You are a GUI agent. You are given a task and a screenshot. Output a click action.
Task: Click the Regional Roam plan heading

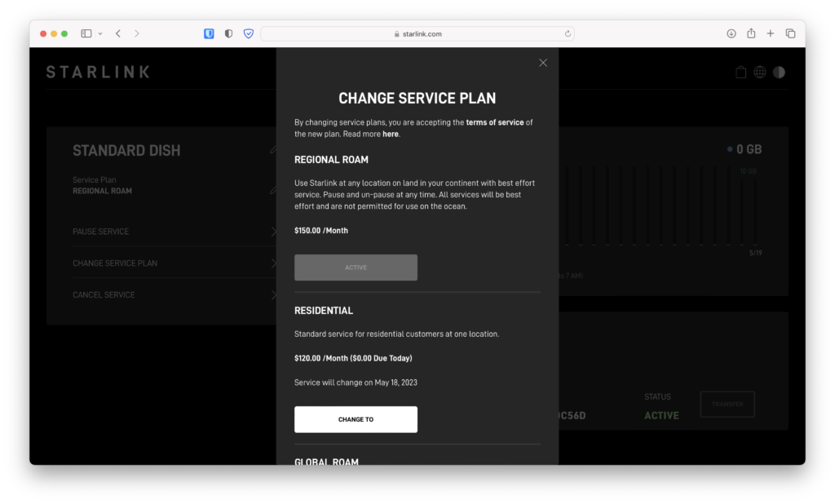pos(331,160)
